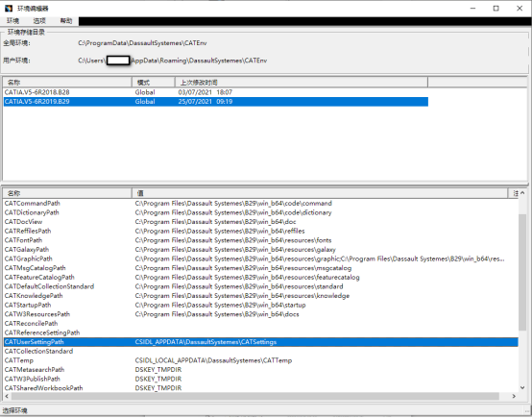Image resolution: width=532 pixels, height=418 pixels.
Task: Click the horizontal scrollbar thumb
Action: (255, 396)
